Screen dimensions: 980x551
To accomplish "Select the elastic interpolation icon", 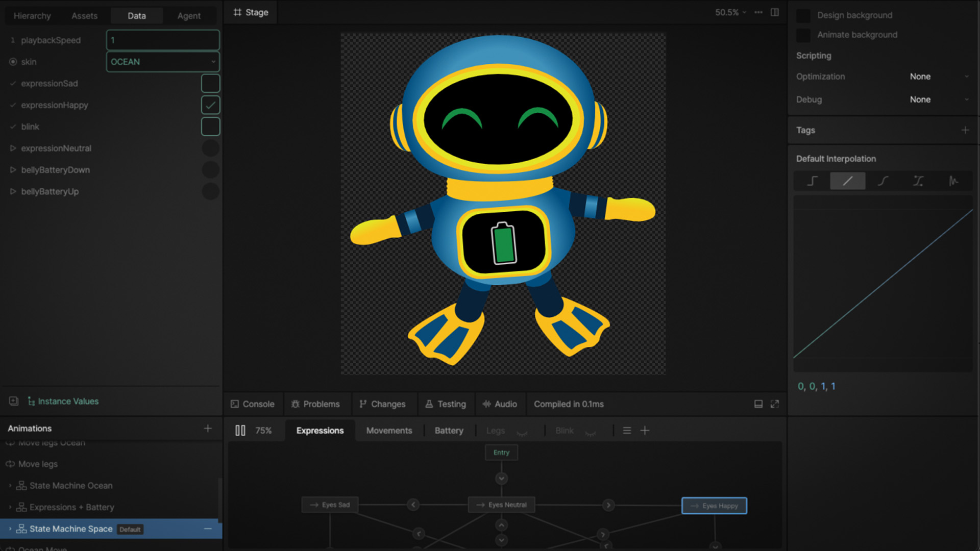I will click(953, 181).
